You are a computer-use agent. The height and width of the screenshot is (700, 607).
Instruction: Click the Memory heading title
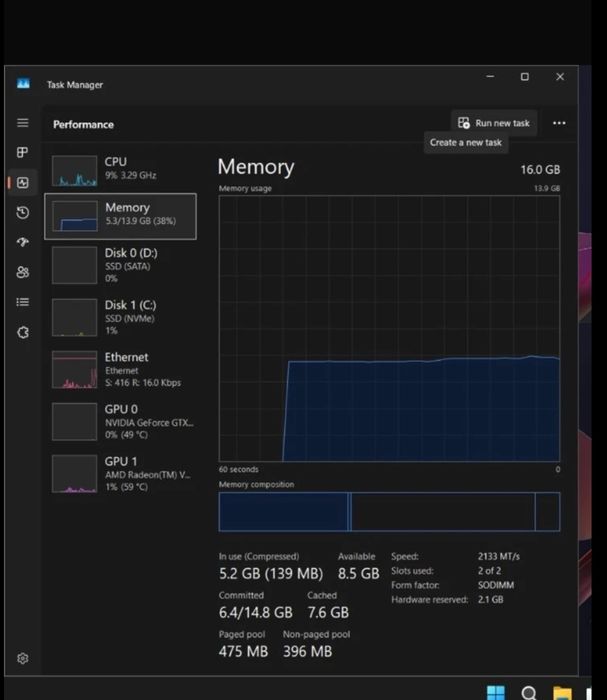click(256, 167)
